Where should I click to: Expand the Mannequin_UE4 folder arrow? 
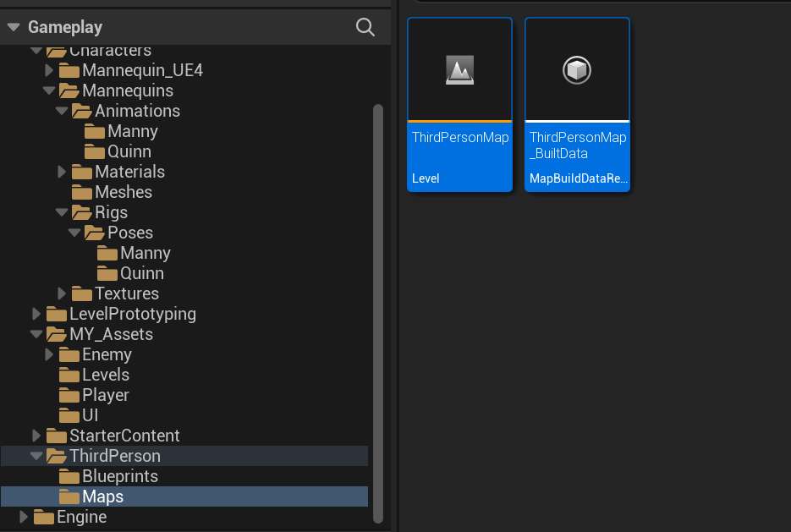click(x=49, y=70)
